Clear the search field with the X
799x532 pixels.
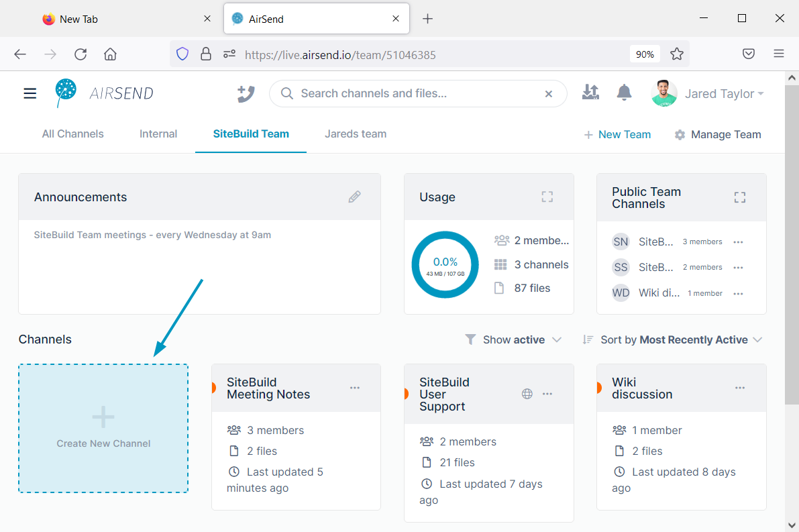[549, 94]
